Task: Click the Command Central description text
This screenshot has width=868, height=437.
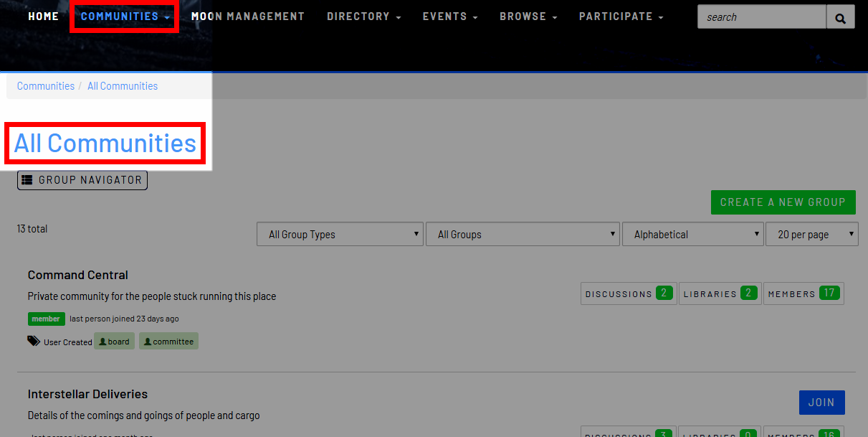Action: pos(152,296)
